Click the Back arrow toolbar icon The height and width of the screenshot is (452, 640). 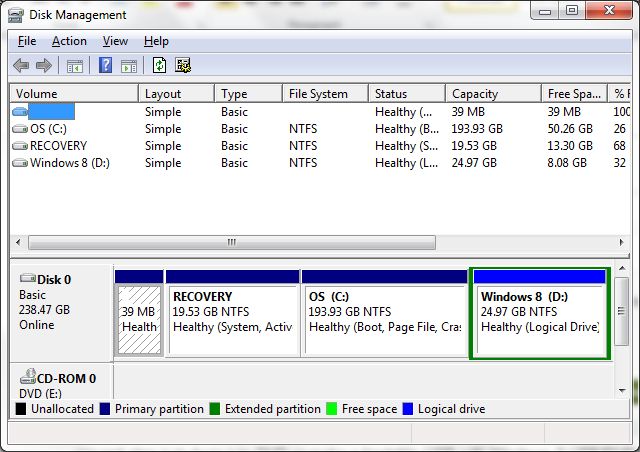pyautogui.click(x=21, y=66)
